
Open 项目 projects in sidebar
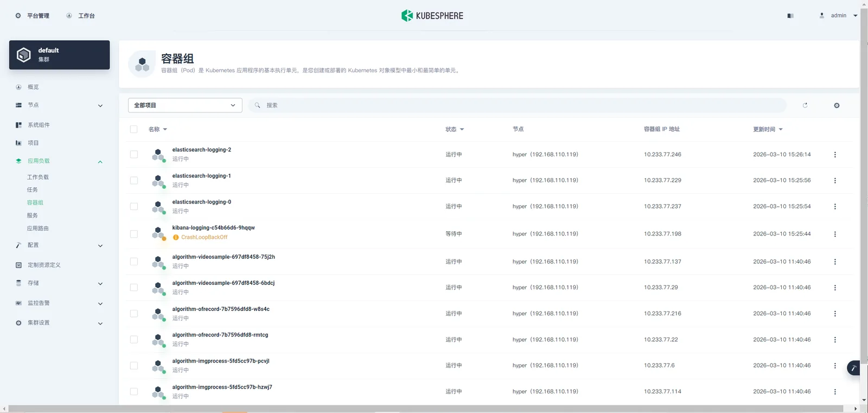pos(33,143)
